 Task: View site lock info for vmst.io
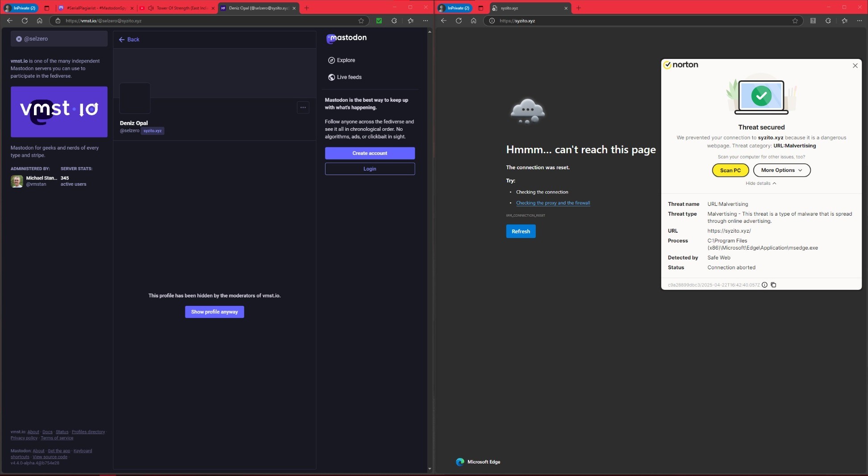pyautogui.click(x=58, y=21)
